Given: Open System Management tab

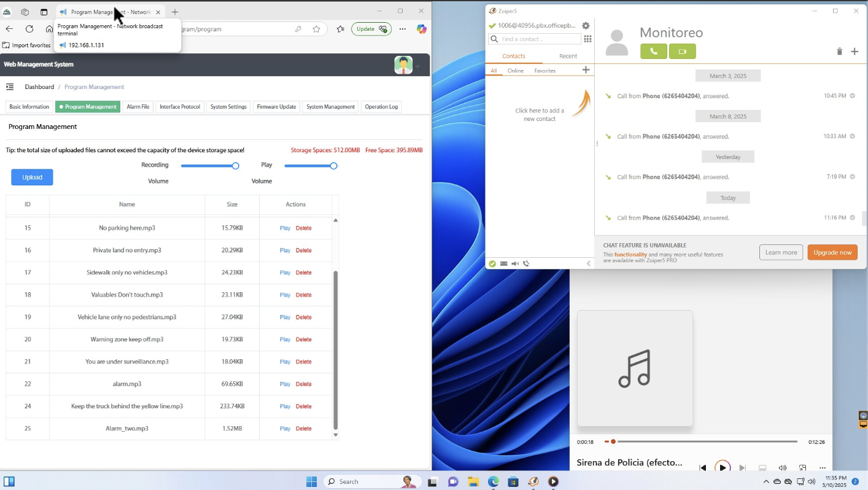Looking at the screenshot, I should 330,107.
